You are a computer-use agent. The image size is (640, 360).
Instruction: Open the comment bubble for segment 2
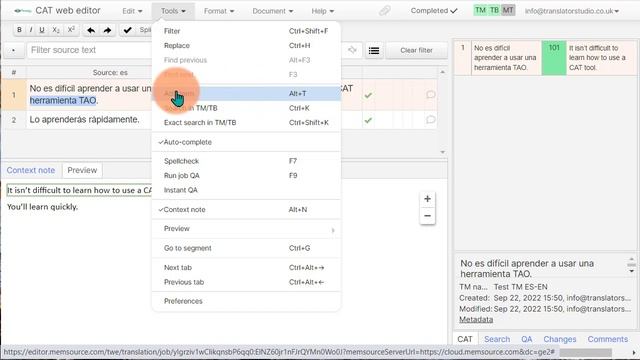[430, 120]
